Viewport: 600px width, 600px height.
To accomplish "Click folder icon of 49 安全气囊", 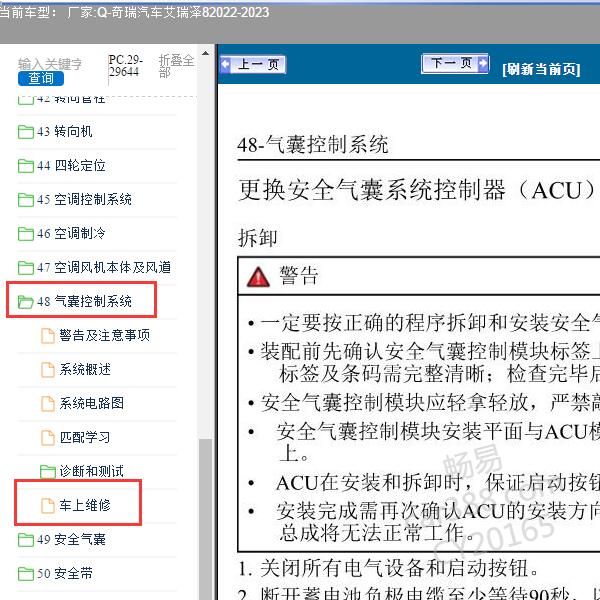I will click(x=26, y=540).
